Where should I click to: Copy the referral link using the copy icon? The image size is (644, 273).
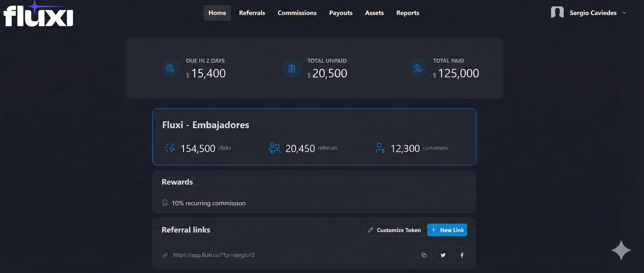[424, 255]
